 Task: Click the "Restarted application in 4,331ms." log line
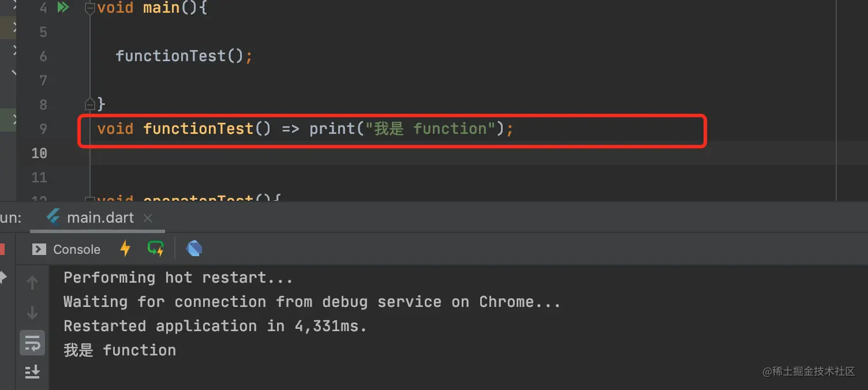(215, 326)
